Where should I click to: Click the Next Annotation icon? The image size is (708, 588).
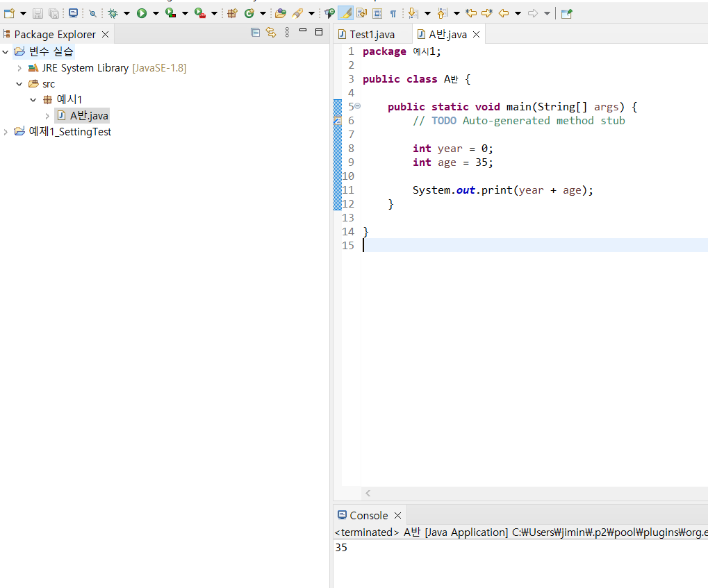point(413,14)
